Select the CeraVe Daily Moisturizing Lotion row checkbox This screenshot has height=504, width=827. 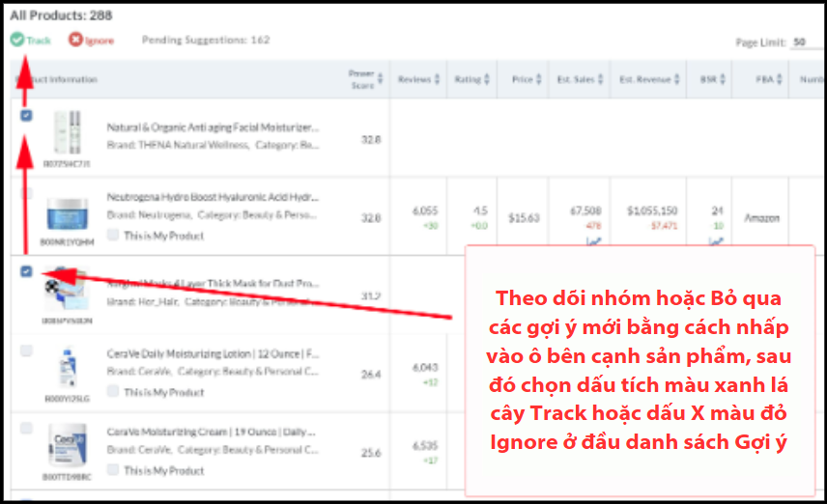26,350
